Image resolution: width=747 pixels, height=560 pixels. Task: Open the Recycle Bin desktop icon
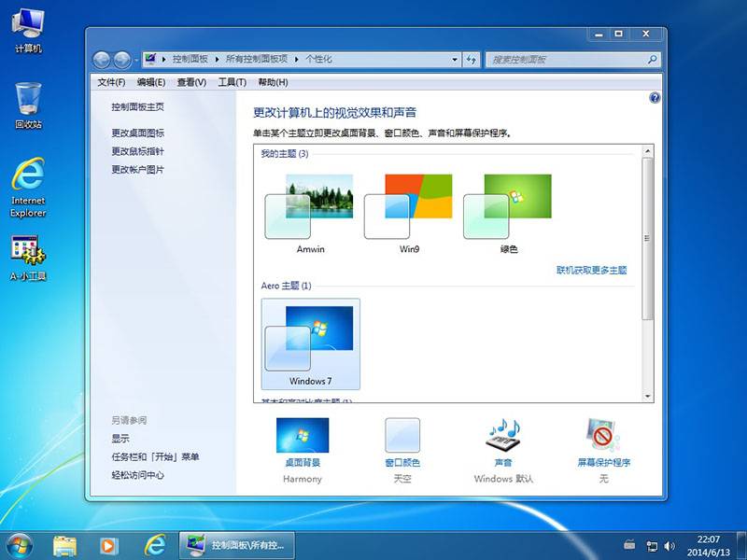tap(28, 105)
